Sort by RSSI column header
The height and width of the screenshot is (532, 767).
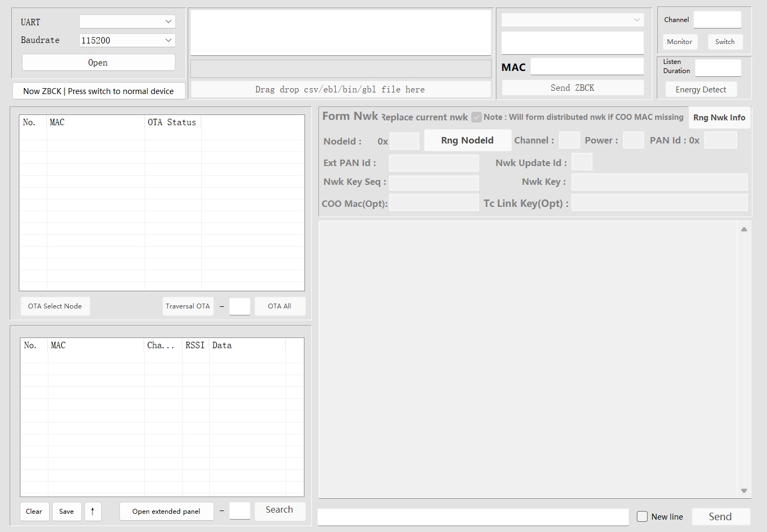[195, 346]
